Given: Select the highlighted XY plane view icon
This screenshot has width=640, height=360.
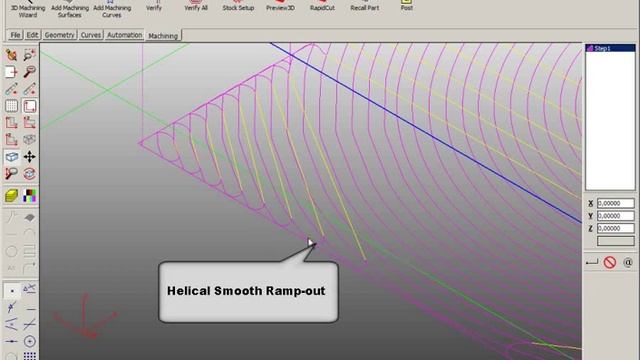Looking at the screenshot, I should coord(29,106).
